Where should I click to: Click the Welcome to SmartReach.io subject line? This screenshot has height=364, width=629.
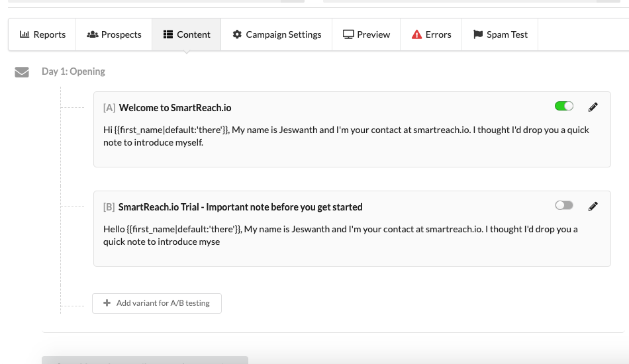(x=175, y=108)
